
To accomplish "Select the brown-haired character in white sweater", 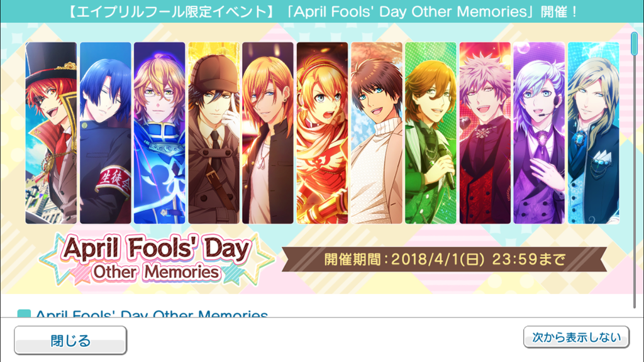I will [377, 133].
